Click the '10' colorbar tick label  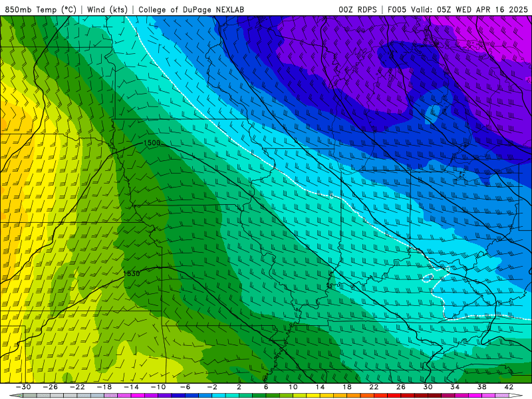293,387
